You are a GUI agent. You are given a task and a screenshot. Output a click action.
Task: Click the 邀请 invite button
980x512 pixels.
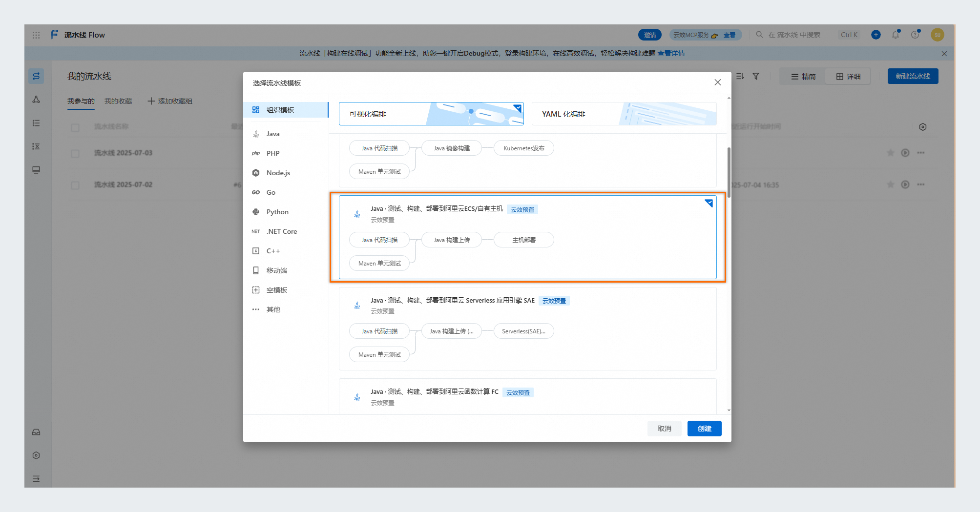[650, 35]
